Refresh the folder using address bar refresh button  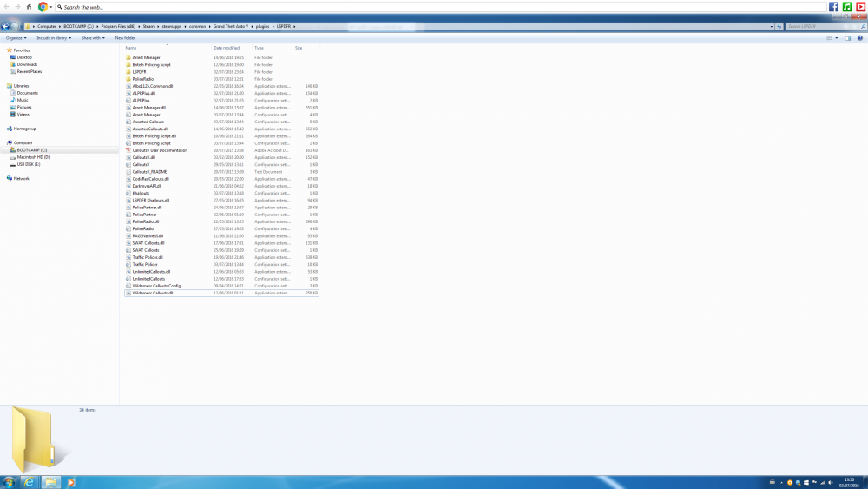[779, 26]
